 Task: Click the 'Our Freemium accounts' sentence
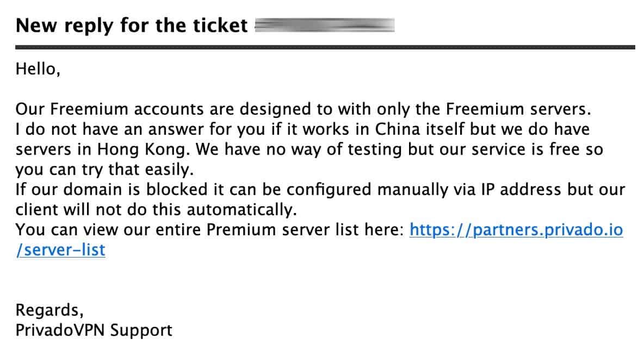click(x=303, y=109)
